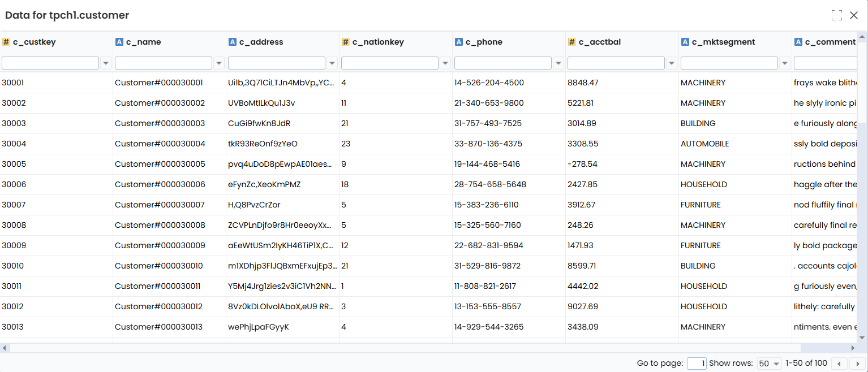
Task: Click the Go to page input box
Action: pyautogui.click(x=697, y=364)
